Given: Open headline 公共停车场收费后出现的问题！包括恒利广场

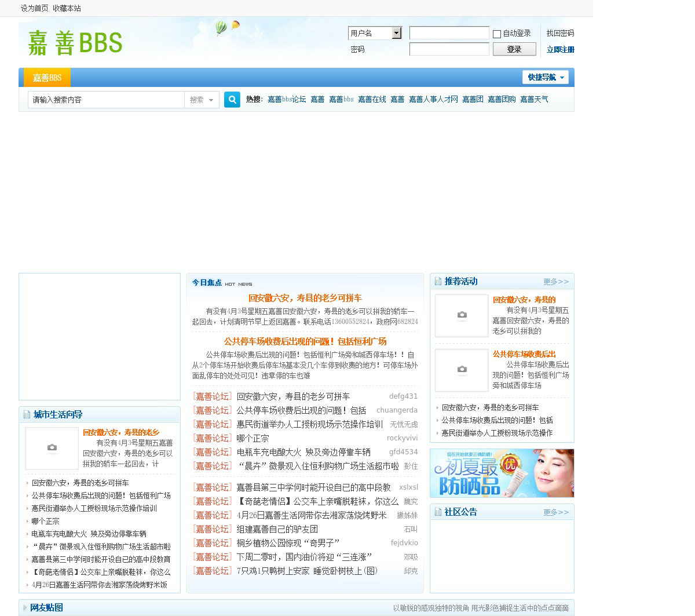Looking at the screenshot, I should point(305,341).
